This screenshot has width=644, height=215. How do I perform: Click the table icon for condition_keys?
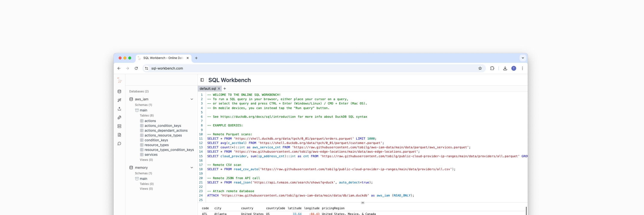click(142, 140)
